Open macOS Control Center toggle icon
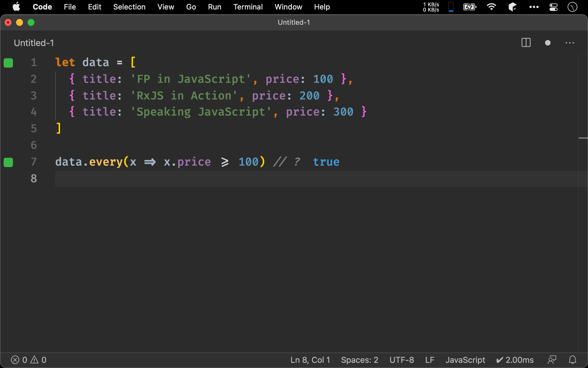The image size is (588, 368). [553, 7]
